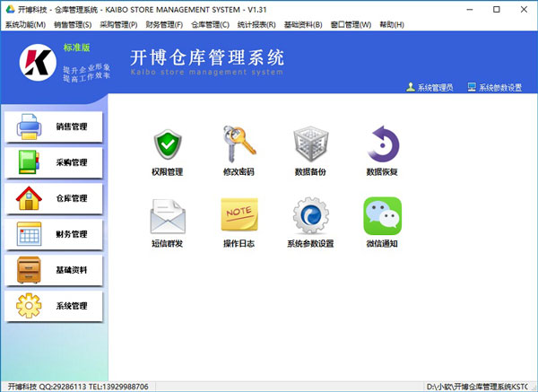
Task: Open 销售管理(S) menu
Action: coord(73,25)
